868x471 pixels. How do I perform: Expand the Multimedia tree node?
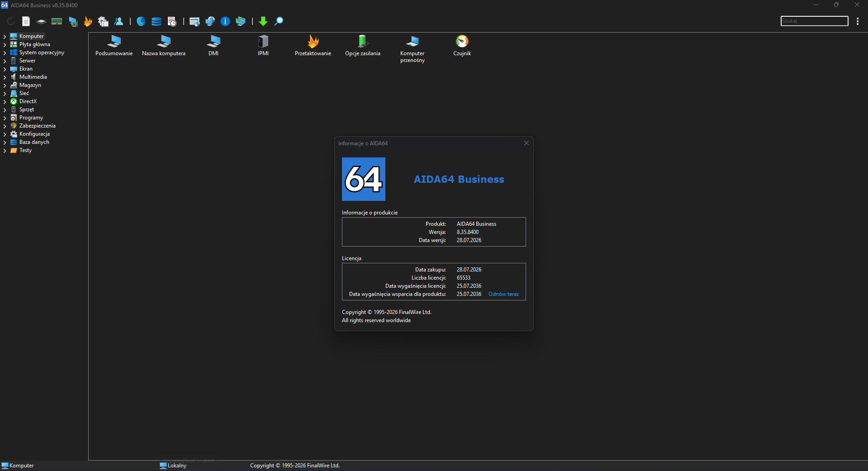pyautogui.click(x=5, y=77)
